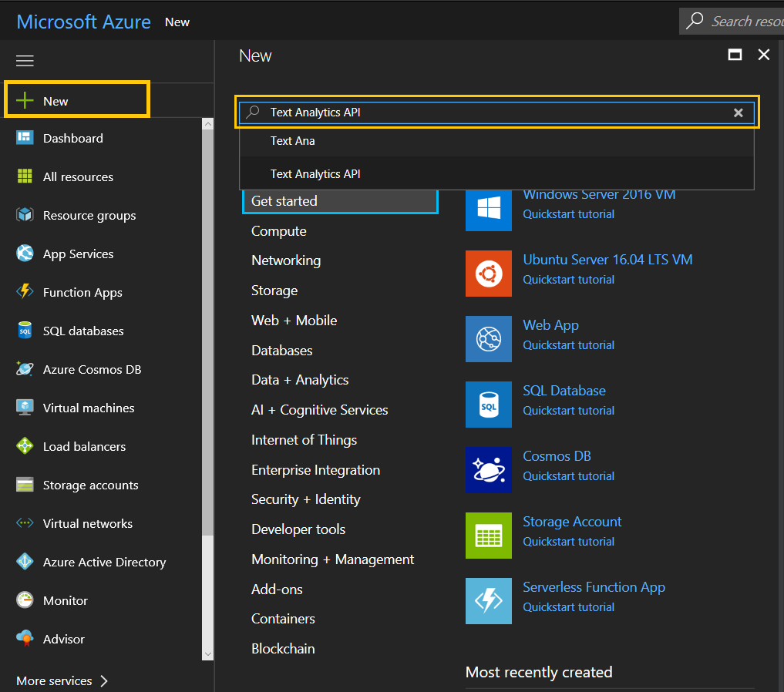Open the Web + Mobile category
Screen dimensions: 784x692
point(294,321)
